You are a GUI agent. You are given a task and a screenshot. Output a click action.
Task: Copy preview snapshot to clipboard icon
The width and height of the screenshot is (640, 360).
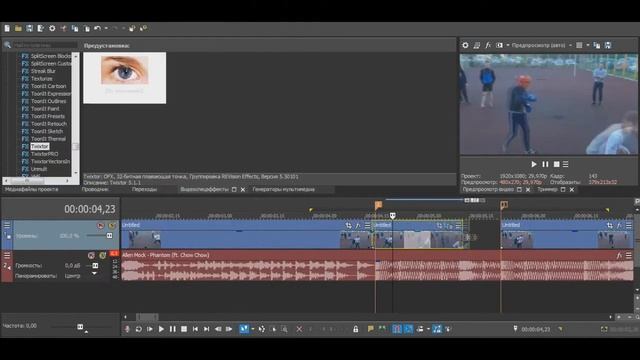(x=597, y=45)
